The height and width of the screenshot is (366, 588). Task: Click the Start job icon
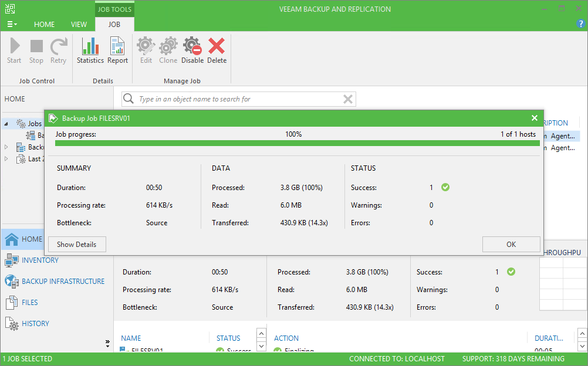point(15,46)
